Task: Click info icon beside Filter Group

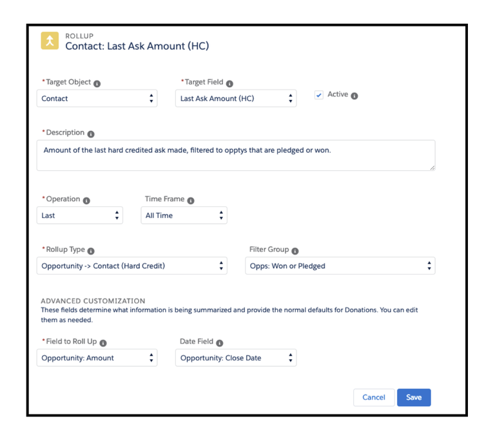Action: (295, 251)
